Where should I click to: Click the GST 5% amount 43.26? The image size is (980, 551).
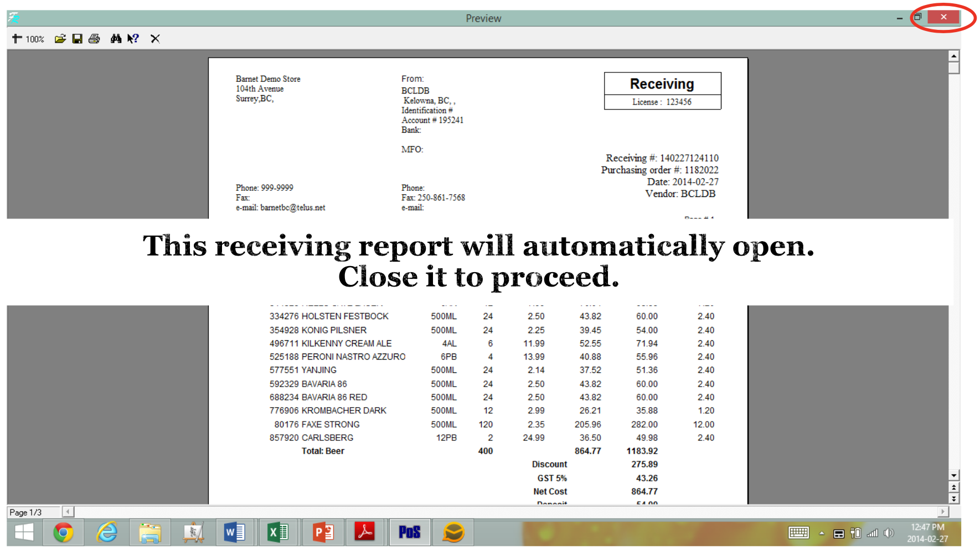click(x=647, y=478)
